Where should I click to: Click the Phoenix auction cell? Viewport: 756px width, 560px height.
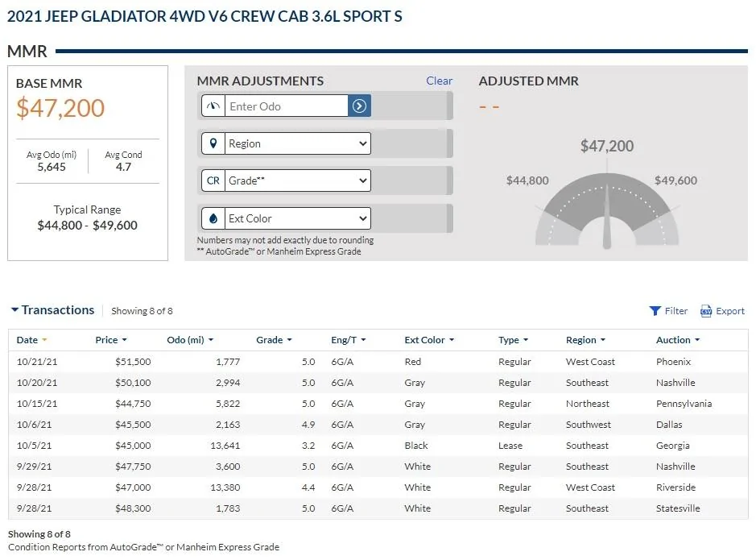673,362
